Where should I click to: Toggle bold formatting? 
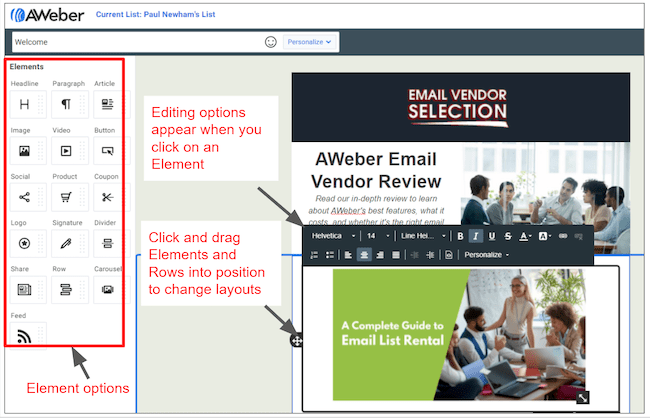[460, 236]
